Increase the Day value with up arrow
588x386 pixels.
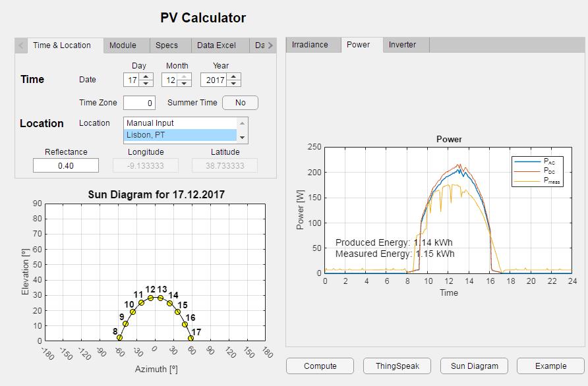(146, 76)
